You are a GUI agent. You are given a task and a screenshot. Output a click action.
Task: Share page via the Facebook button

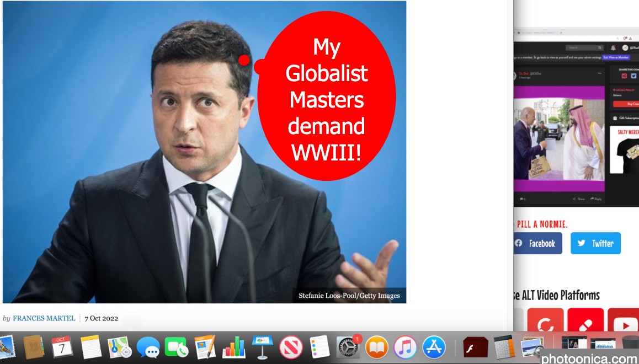537,243
